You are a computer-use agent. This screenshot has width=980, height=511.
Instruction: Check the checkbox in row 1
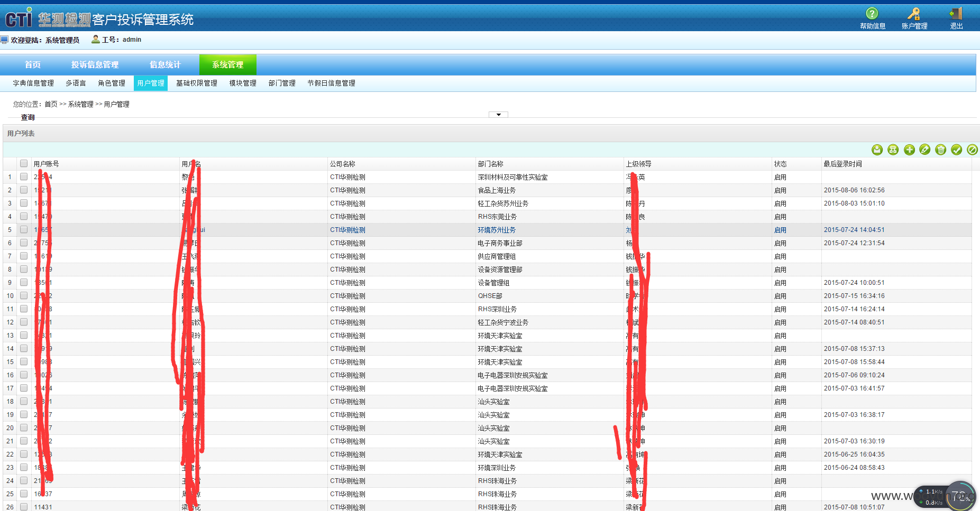pos(24,176)
